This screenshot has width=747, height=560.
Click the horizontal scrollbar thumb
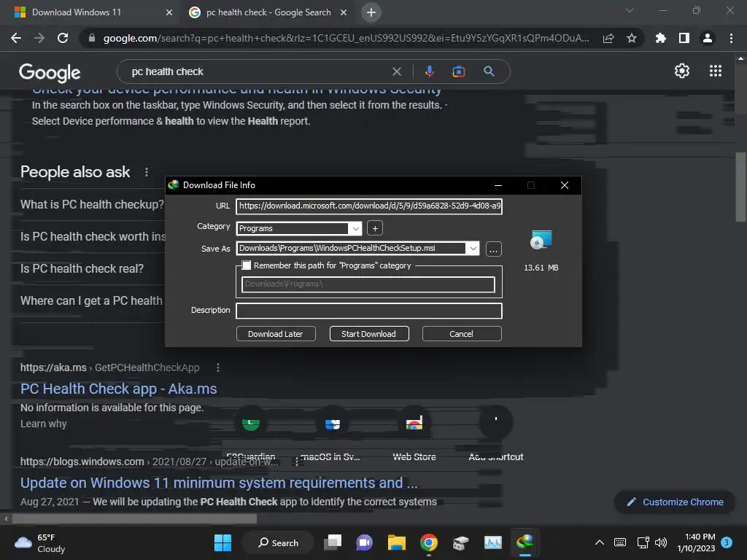pos(134,518)
